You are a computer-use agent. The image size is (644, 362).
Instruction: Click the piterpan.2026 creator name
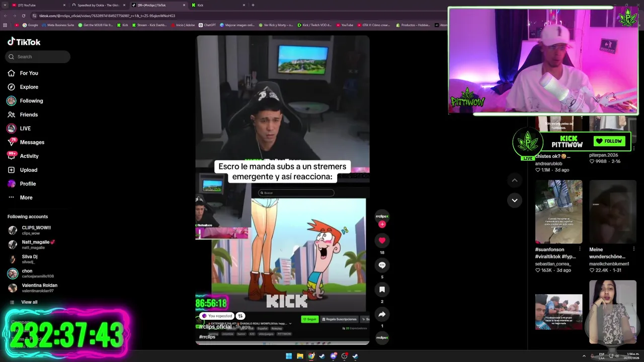603,155
